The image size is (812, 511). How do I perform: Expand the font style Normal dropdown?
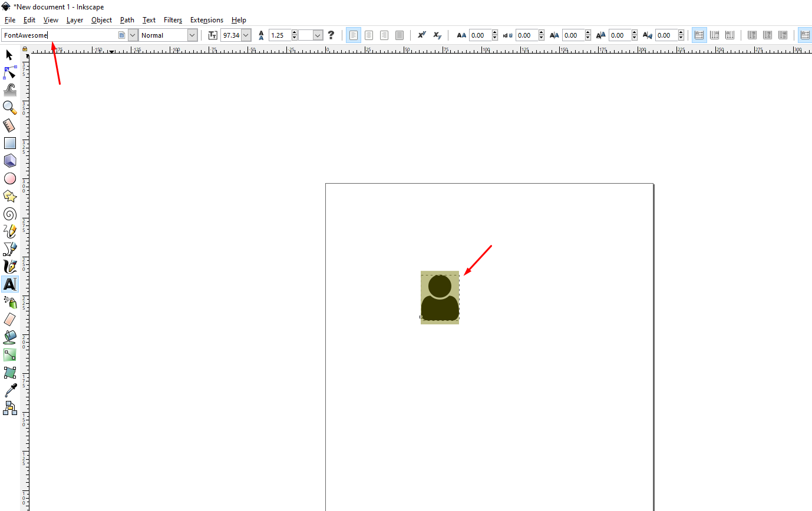click(x=192, y=35)
